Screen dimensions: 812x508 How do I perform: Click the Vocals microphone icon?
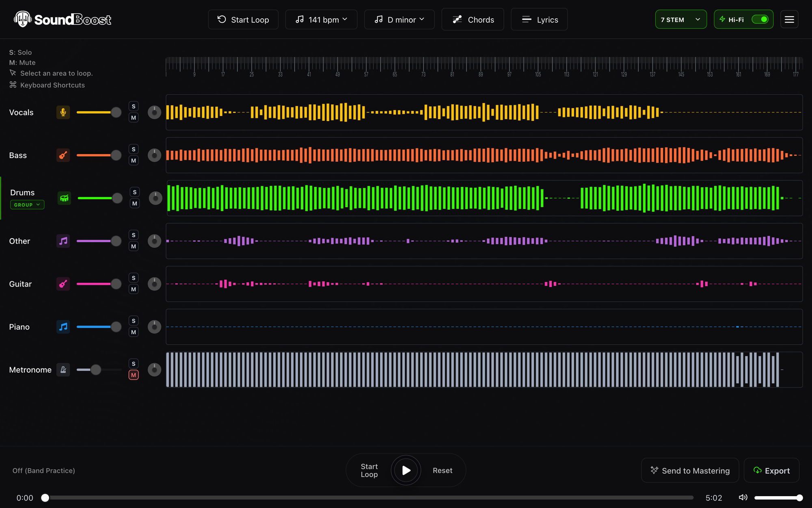click(63, 112)
